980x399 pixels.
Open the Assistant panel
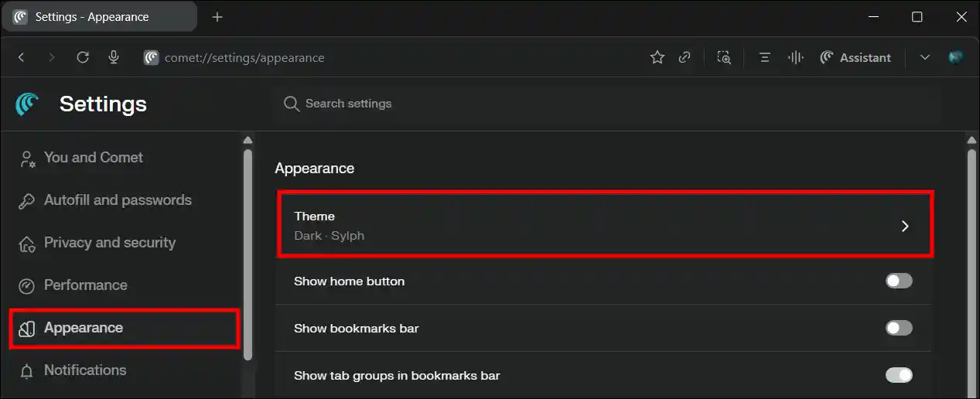[855, 57]
